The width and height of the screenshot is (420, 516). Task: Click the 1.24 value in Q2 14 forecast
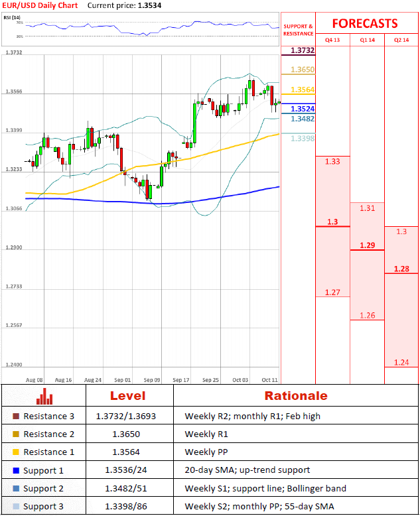tap(401, 362)
